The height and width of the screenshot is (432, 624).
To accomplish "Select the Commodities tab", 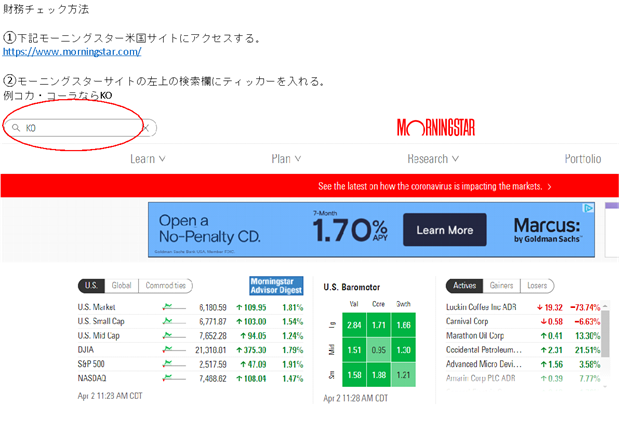I will pyautogui.click(x=166, y=286).
